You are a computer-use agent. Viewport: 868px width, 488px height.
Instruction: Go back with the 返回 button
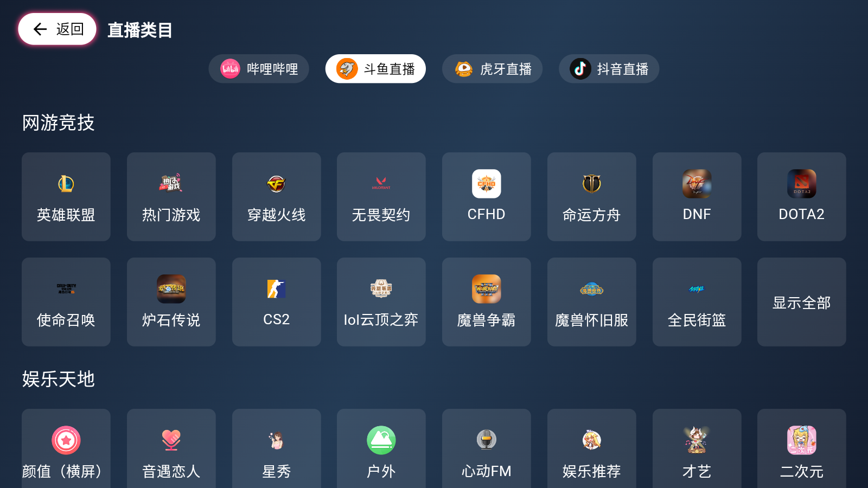pos(57,29)
